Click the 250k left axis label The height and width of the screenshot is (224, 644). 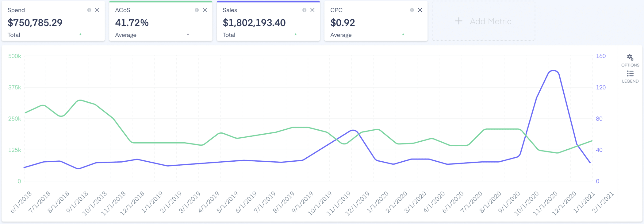point(15,119)
